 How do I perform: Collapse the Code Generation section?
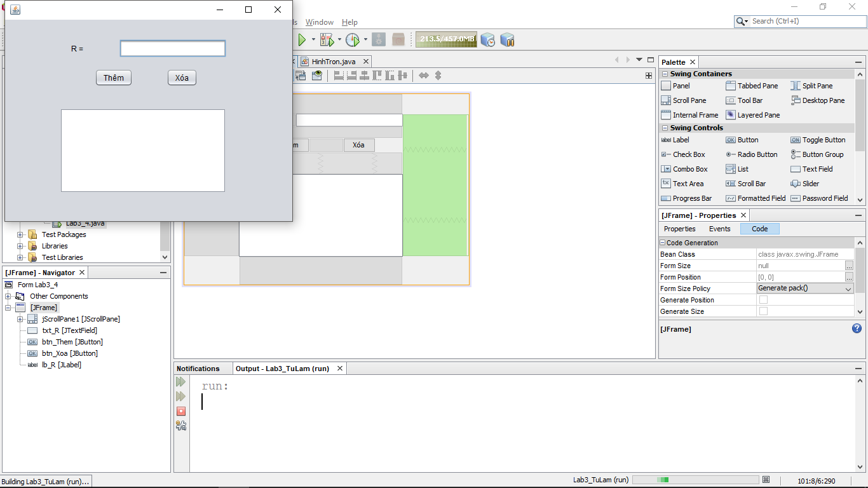coord(663,243)
